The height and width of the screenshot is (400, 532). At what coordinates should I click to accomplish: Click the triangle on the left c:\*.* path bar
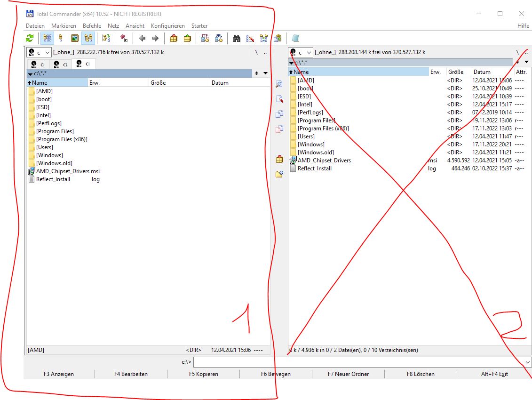pyautogui.click(x=30, y=74)
